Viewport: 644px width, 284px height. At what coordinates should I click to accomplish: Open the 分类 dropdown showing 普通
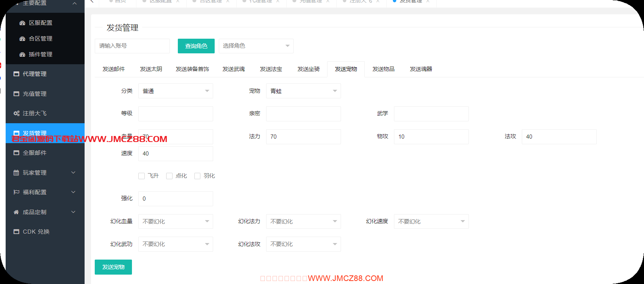coord(176,91)
